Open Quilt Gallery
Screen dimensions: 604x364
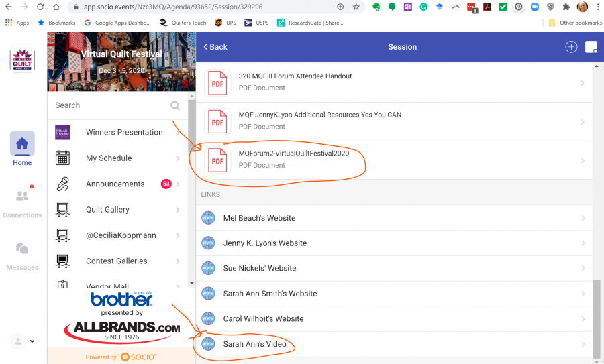[118, 210]
